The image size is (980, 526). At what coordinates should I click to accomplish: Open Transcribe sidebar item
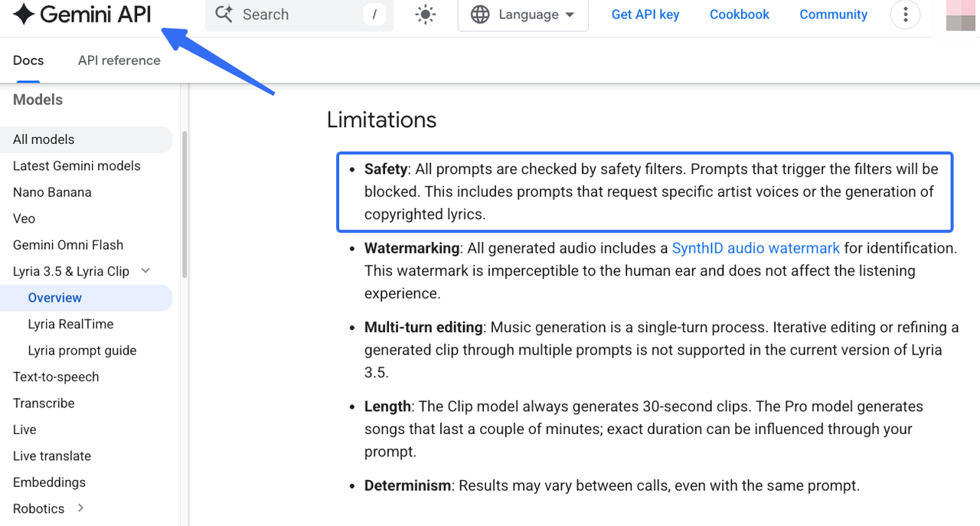tap(44, 403)
